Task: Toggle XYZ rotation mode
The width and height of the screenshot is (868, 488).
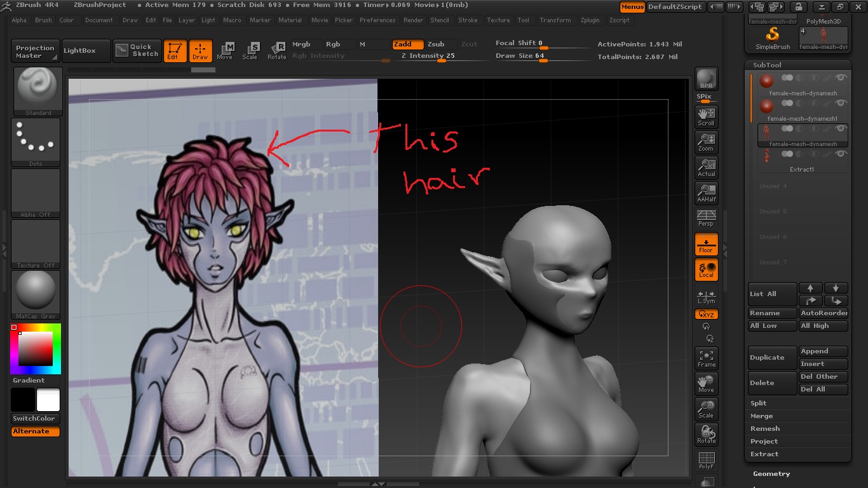Action: tap(706, 315)
